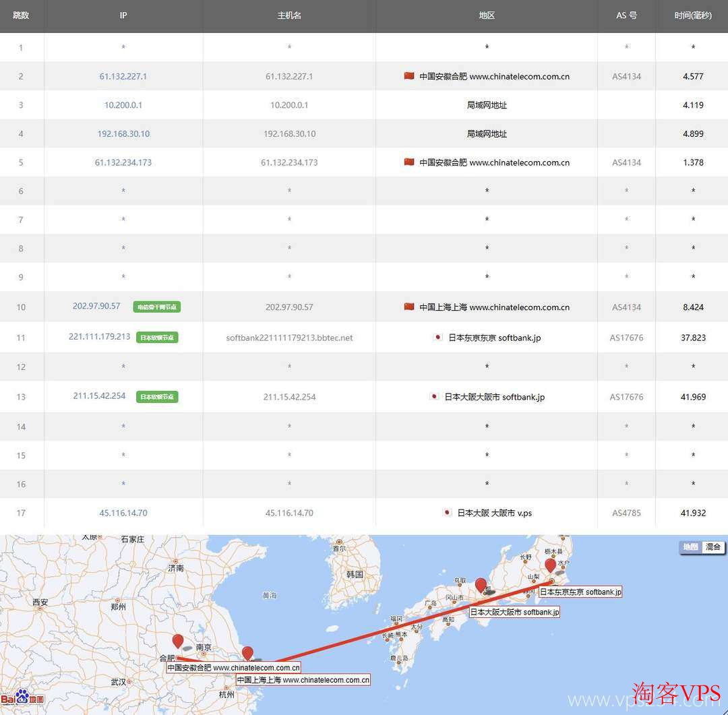
Task: Open the IP link 45.116.14.70
Action: coord(123,513)
